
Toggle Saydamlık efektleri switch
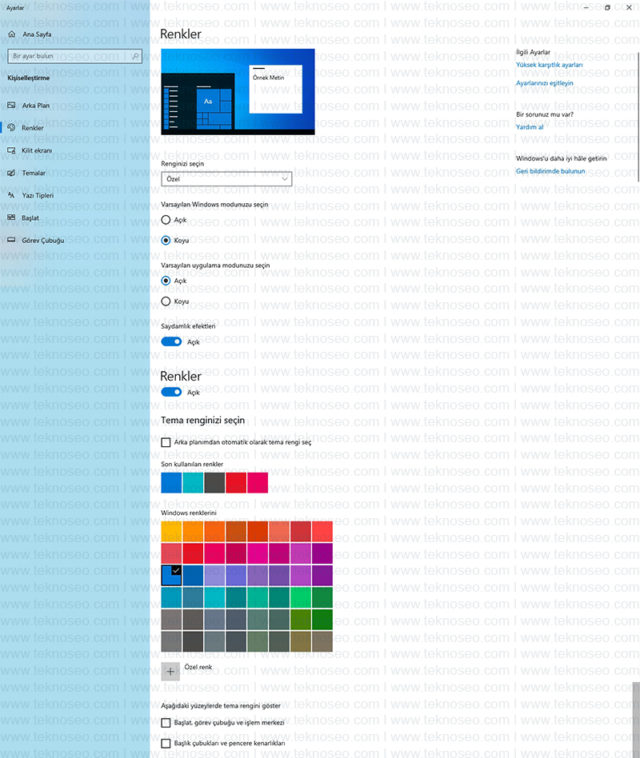171,342
